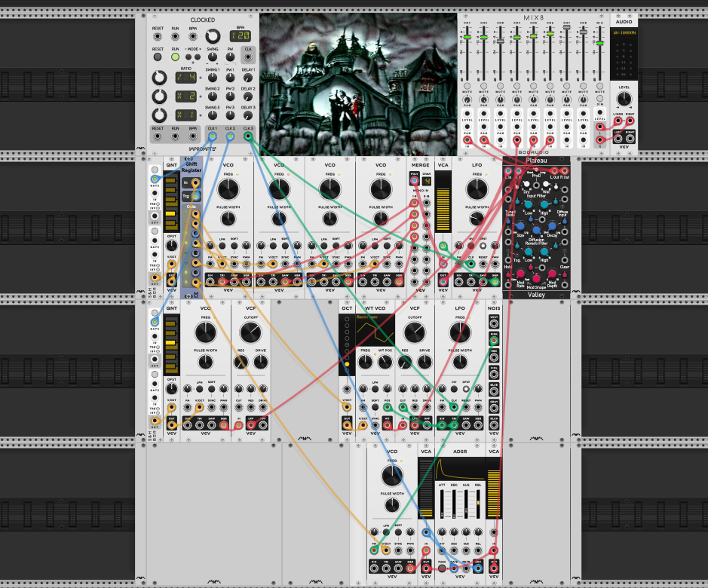Click the BPM display showing 120

click(241, 35)
